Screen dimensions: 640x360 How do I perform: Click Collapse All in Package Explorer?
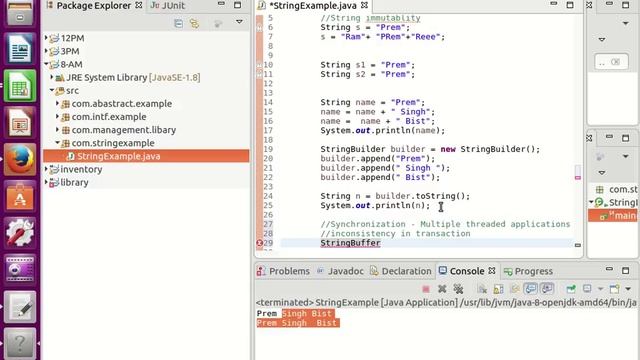point(178,23)
